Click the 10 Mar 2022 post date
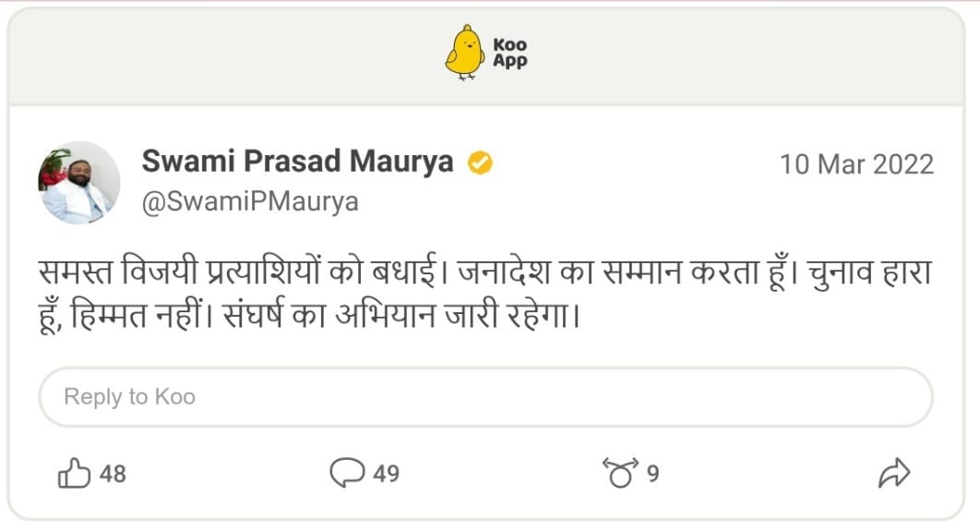Viewport: 980px width, 532px height. click(x=856, y=164)
